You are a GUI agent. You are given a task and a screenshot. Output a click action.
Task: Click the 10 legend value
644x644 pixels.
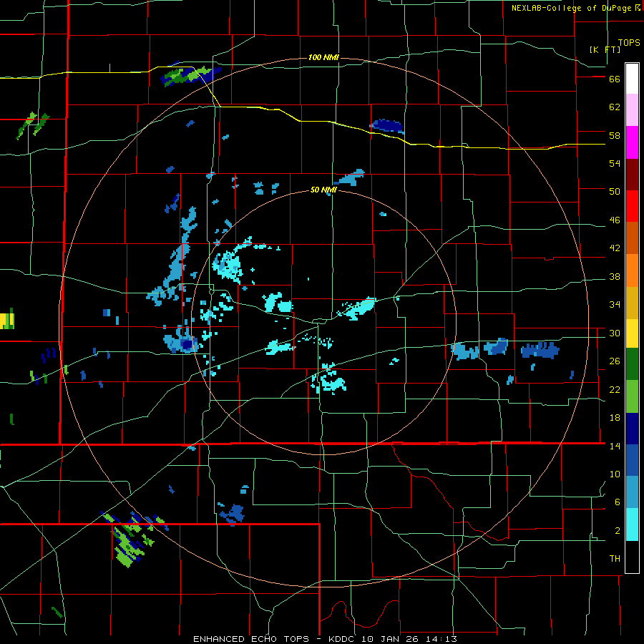pyautogui.click(x=615, y=474)
